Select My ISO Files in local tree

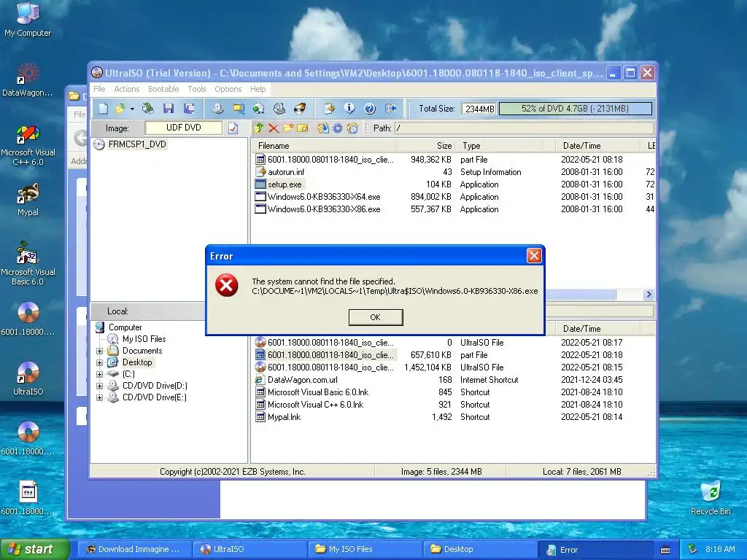144,339
